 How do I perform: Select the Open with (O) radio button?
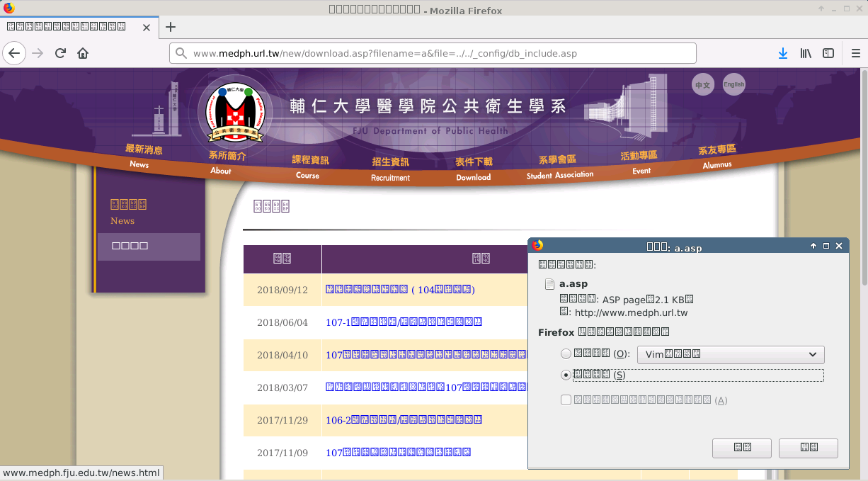tap(565, 354)
